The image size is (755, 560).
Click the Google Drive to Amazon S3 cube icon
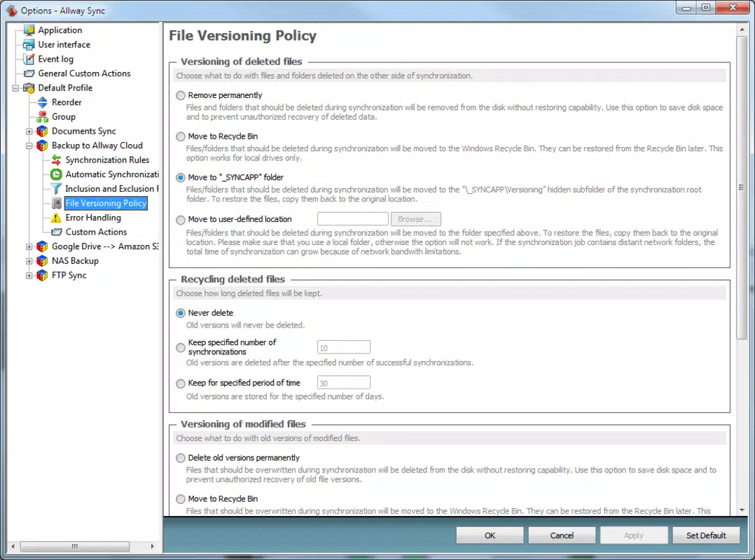click(x=43, y=246)
